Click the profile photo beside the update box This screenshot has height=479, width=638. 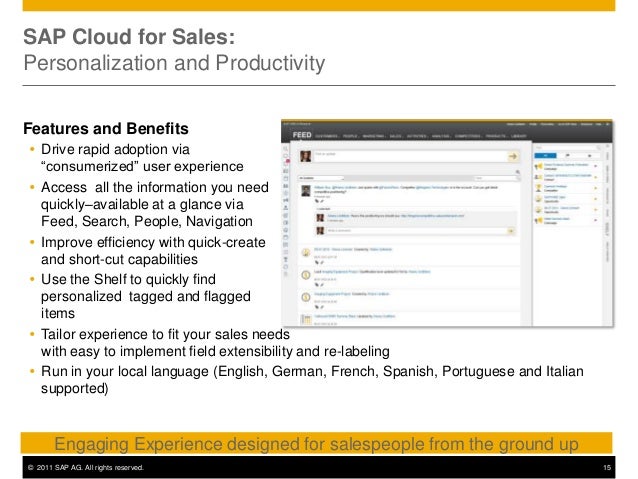coord(306,156)
